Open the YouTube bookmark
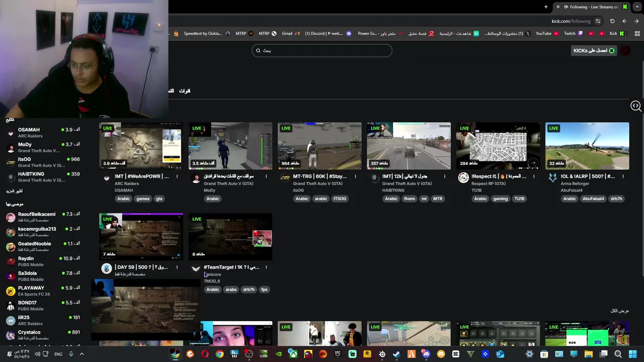Image resolution: width=644 pixels, height=362 pixels. [x=547, y=34]
